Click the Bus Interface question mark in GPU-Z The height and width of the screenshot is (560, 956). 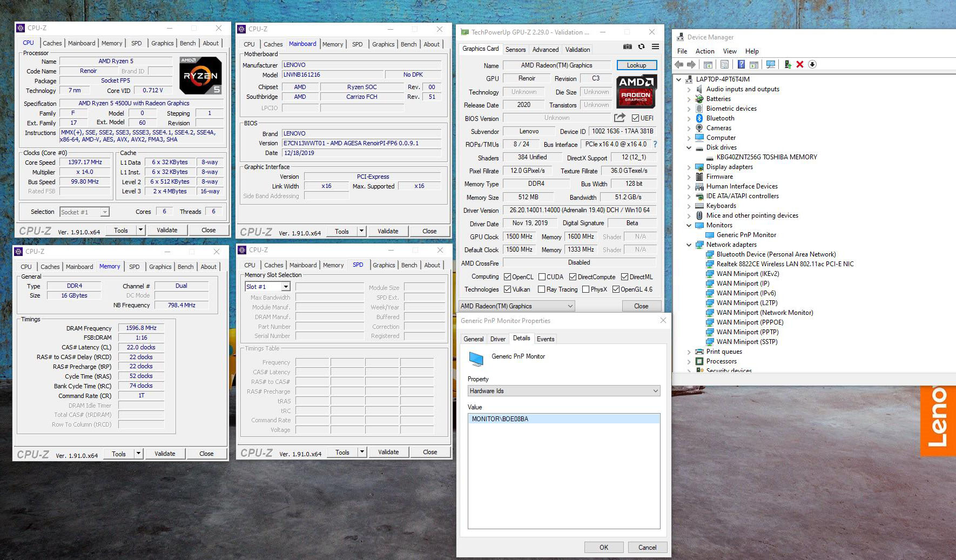click(655, 144)
